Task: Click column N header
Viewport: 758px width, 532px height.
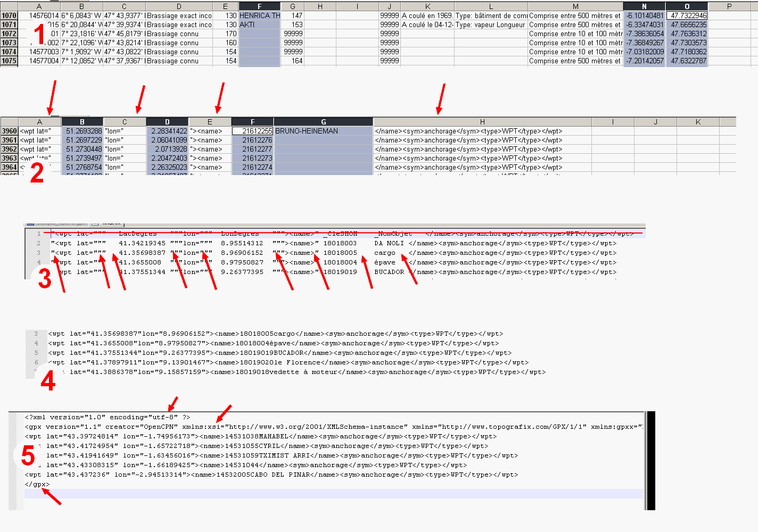Action: [x=644, y=6]
